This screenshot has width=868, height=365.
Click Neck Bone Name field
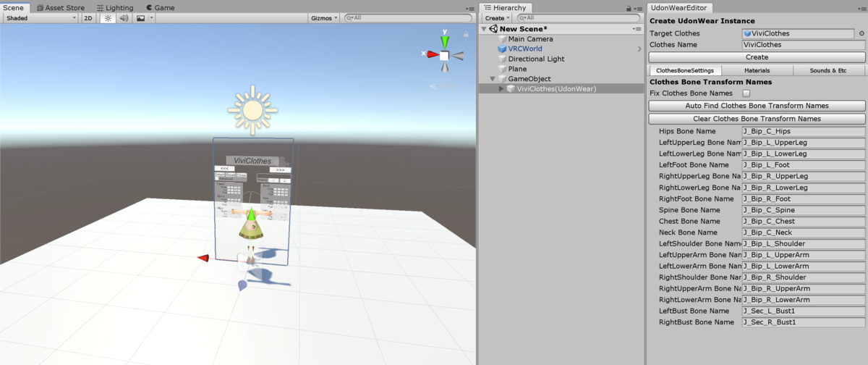coord(804,232)
